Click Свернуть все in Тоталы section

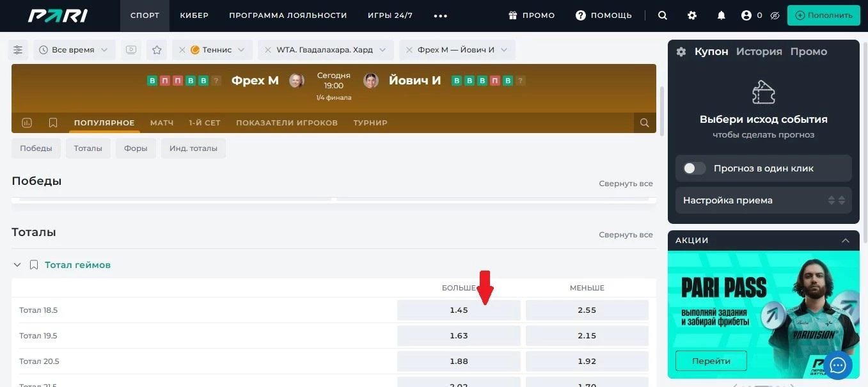pos(626,235)
